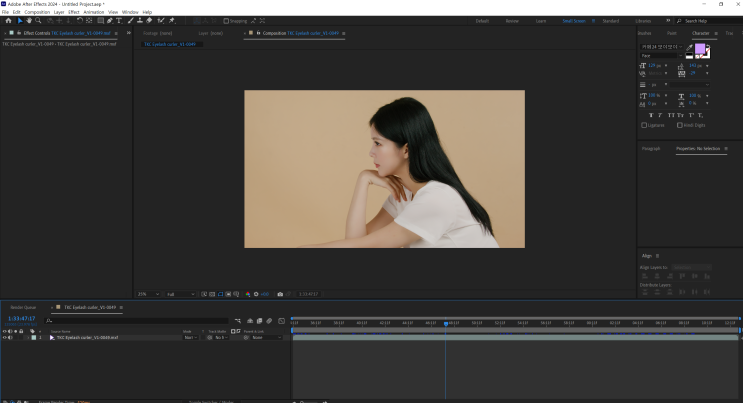Open the resolution dropdown set to Full
Viewport: 743px width, 403px height.
181,294
